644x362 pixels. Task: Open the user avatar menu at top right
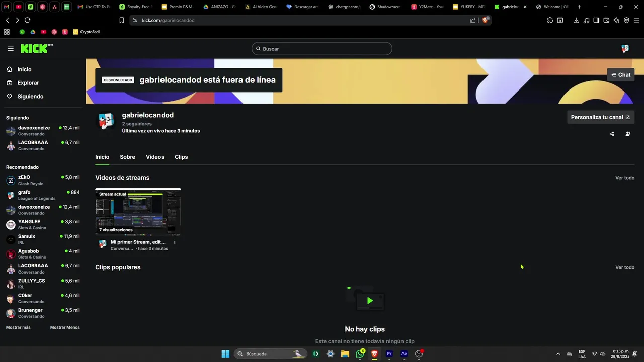tap(625, 49)
